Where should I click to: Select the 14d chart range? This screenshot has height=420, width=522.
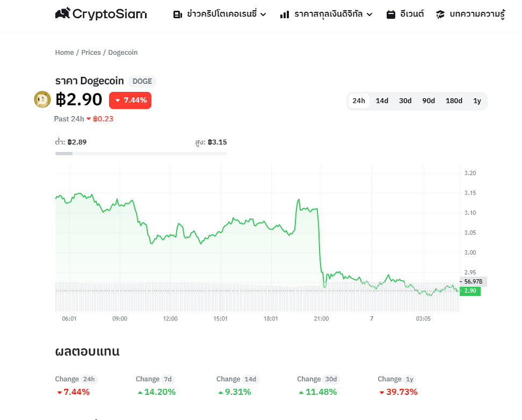pos(382,101)
